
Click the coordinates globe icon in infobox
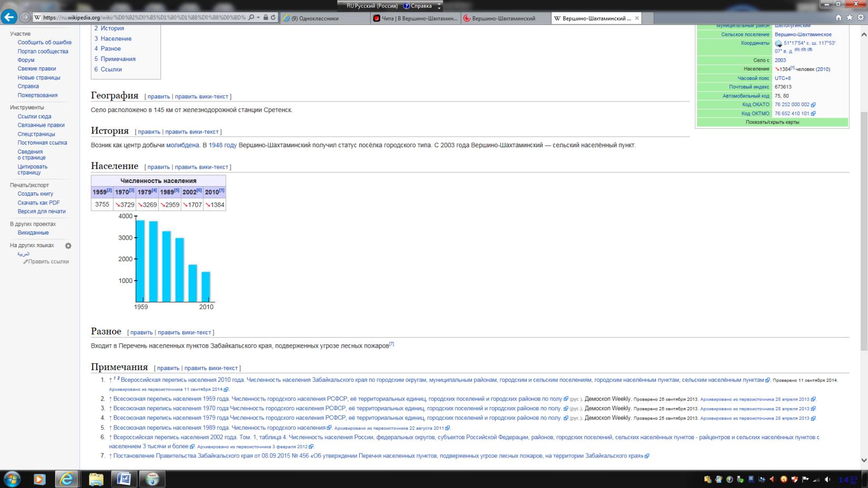click(779, 44)
